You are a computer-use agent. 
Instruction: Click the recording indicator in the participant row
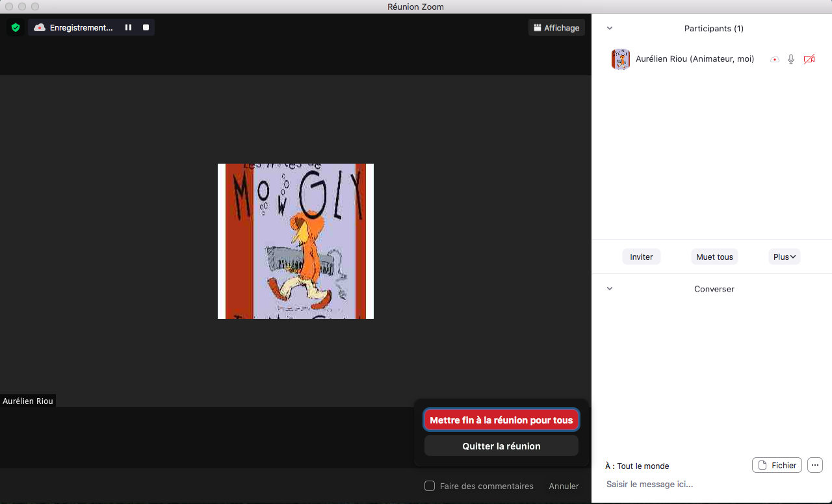tap(774, 59)
